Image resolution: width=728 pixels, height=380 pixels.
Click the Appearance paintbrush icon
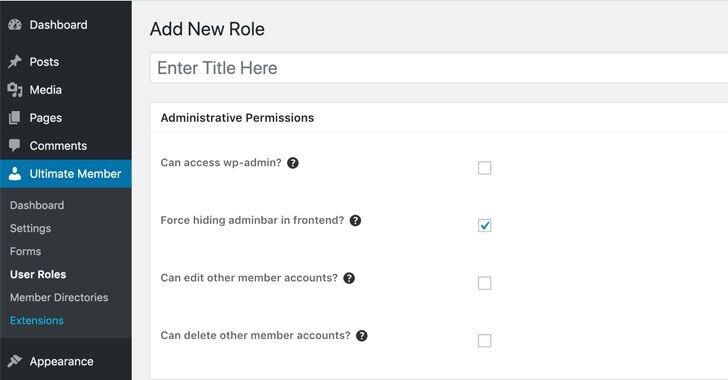click(x=15, y=361)
